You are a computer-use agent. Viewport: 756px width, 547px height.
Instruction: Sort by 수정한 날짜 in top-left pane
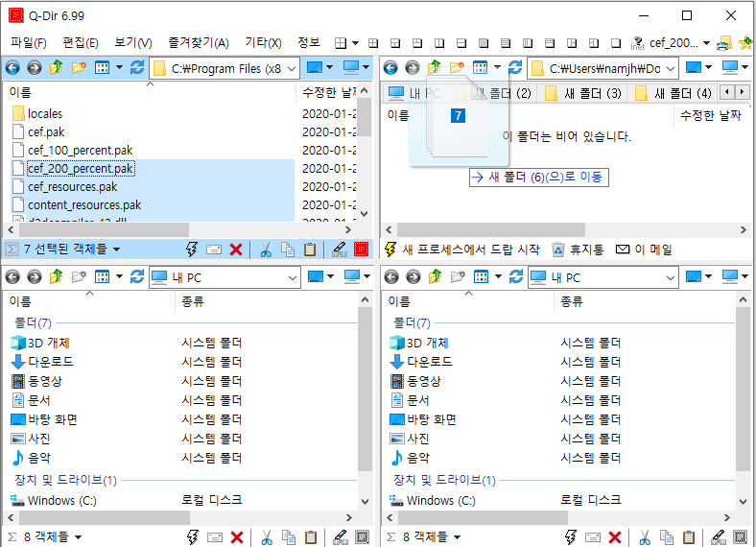pos(328,92)
